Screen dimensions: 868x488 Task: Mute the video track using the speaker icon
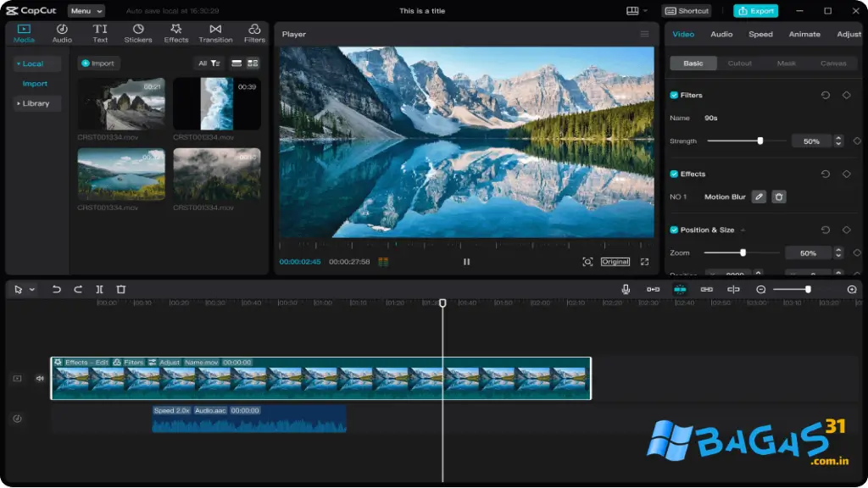[x=38, y=378]
